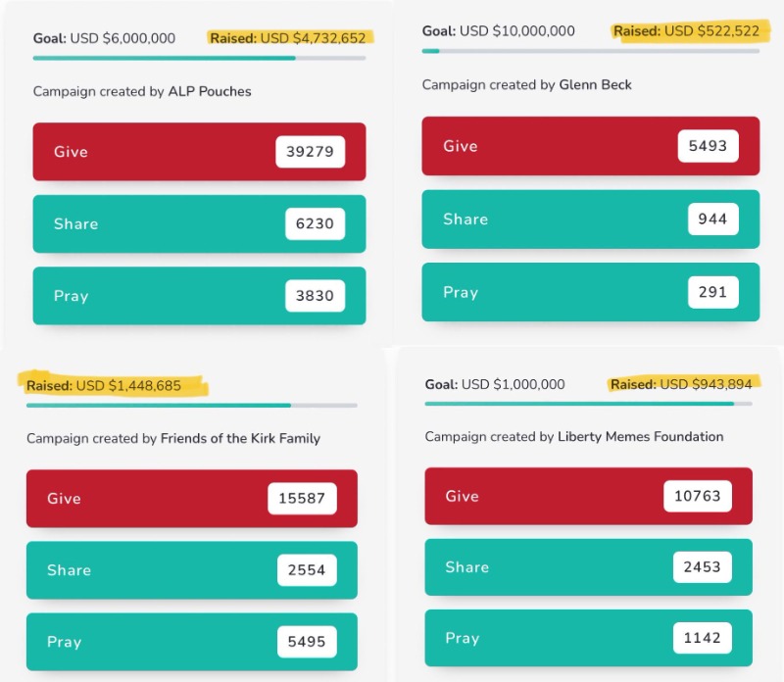Give to Liberty Memes Foundation campaign

588,496
